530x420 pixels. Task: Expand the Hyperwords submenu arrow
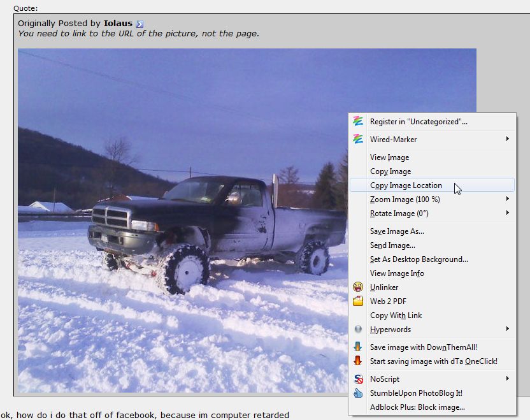tap(507, 329)
